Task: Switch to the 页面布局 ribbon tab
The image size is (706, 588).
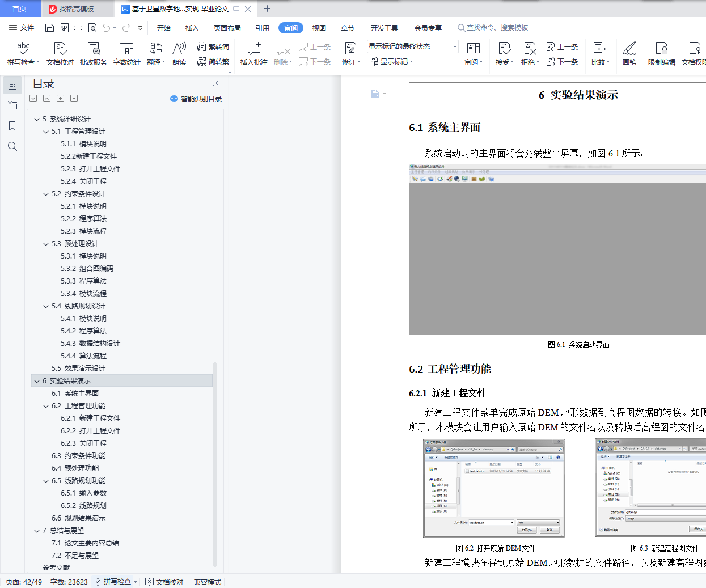Action: tap(227, 28)
